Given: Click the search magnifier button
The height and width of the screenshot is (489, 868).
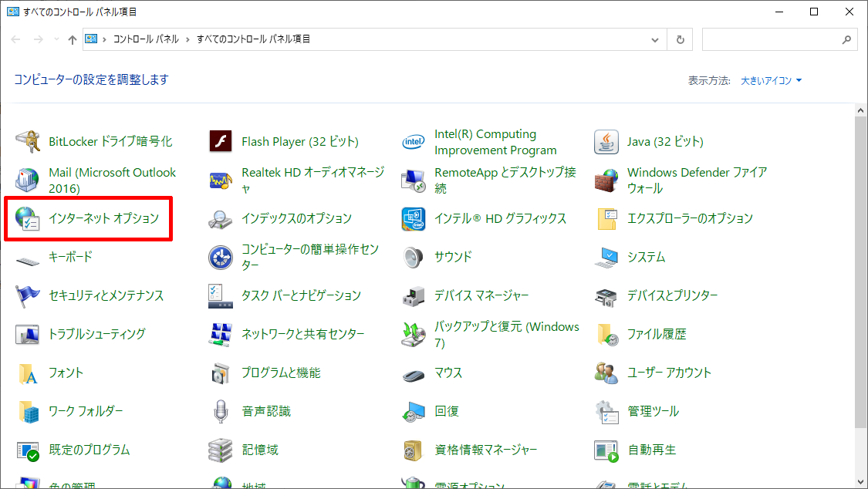Looking at the screenshot, I should [846, 40].
